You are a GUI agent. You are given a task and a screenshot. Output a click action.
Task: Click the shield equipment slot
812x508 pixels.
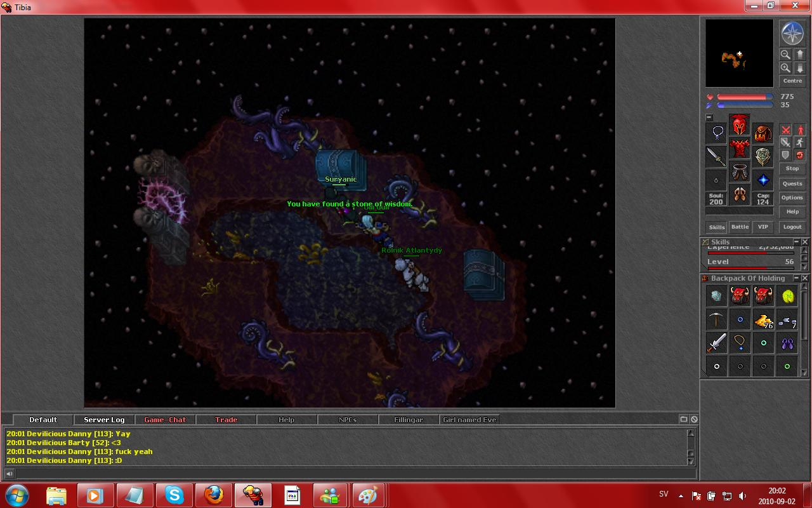pyautogui.click(x=763, y=156)
